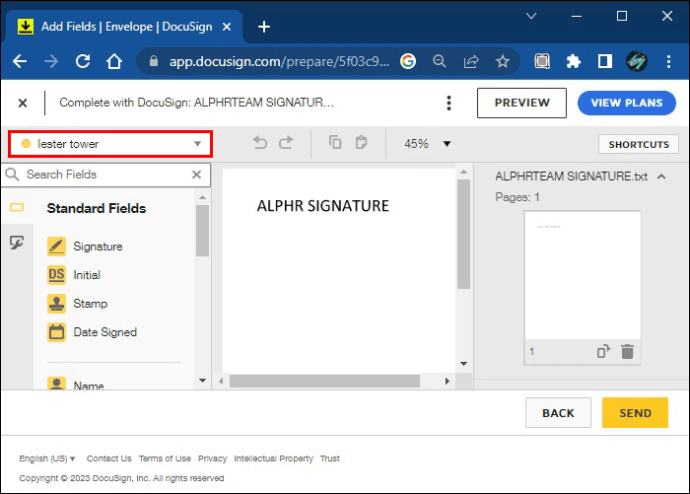
Task: Open the Trust link
Action: click(330, 458)
